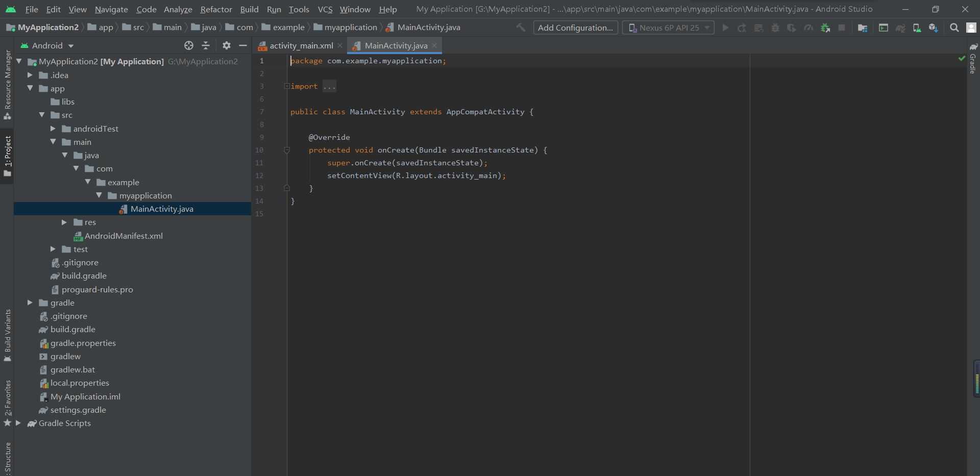Click the Run with Coverage icon

pos(792,28)
